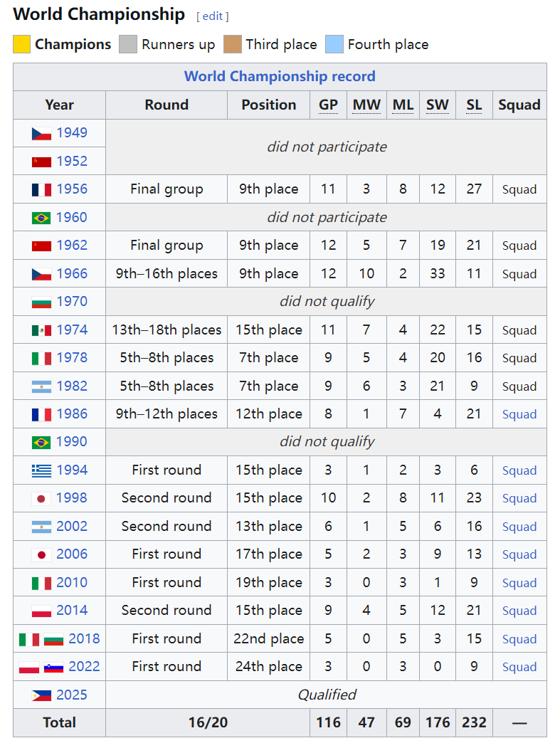Click the Brazil flag next to 1960
The width and height of the screenshot is (560, 743).
point(41,218)
